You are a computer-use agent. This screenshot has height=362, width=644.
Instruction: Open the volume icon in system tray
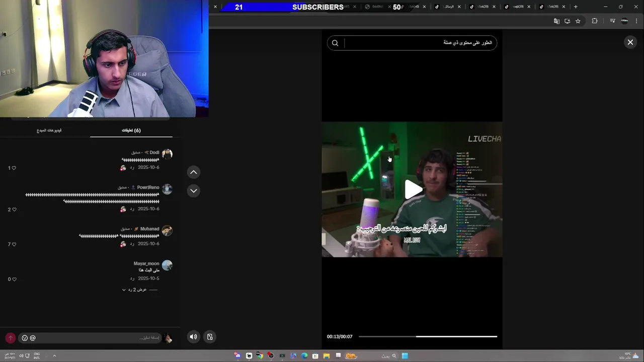tap(21, 356)
